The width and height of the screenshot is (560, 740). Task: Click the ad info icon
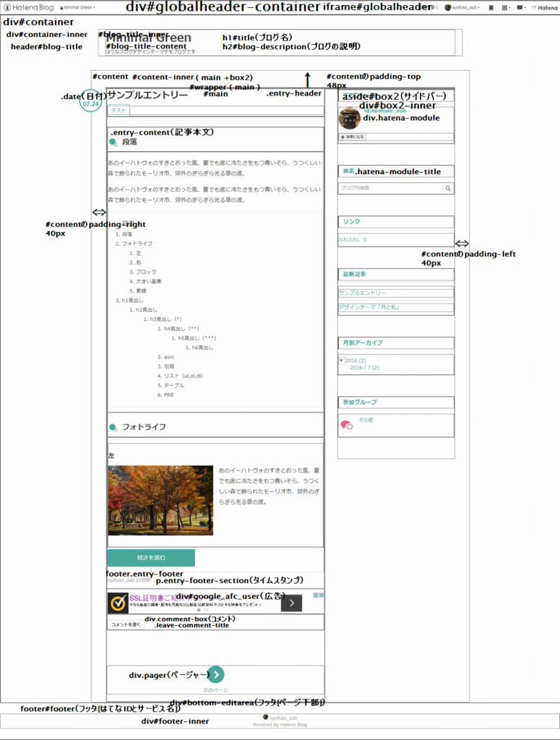pyautogui.click(x=316, y=595)
